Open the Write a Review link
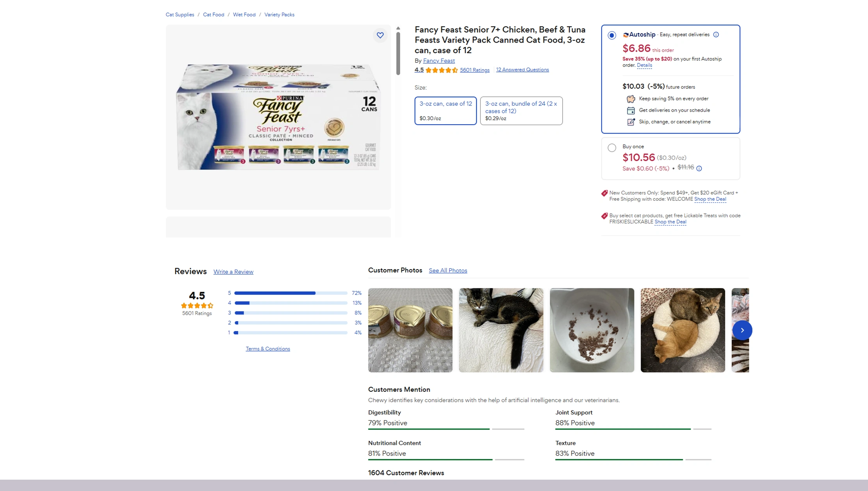Image resolution: width=868 pixels, height=491 pixels. 233,272
